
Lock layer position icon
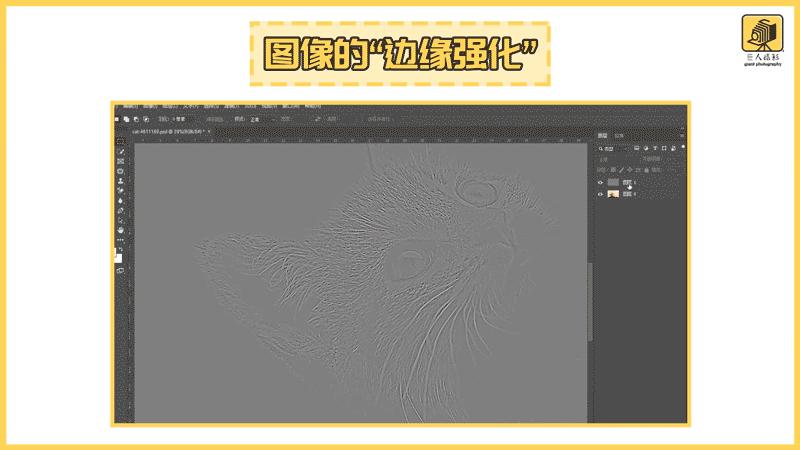coord(630,170)
